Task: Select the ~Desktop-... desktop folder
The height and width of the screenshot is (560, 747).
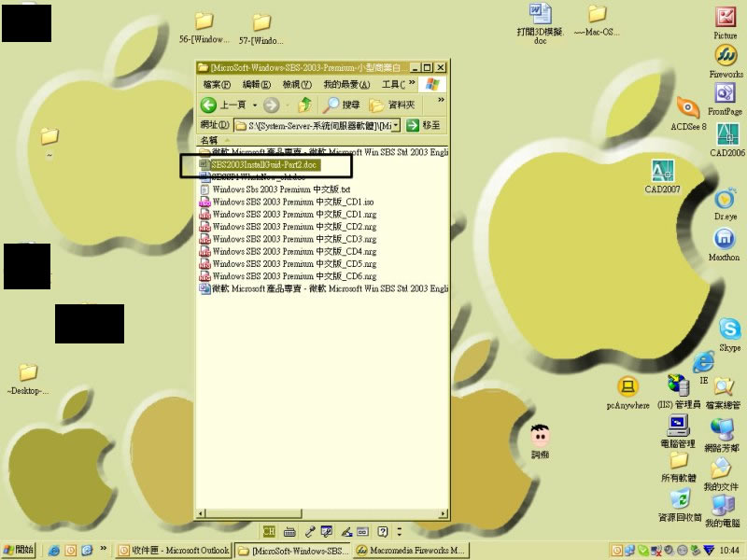Action: [28, 379]
